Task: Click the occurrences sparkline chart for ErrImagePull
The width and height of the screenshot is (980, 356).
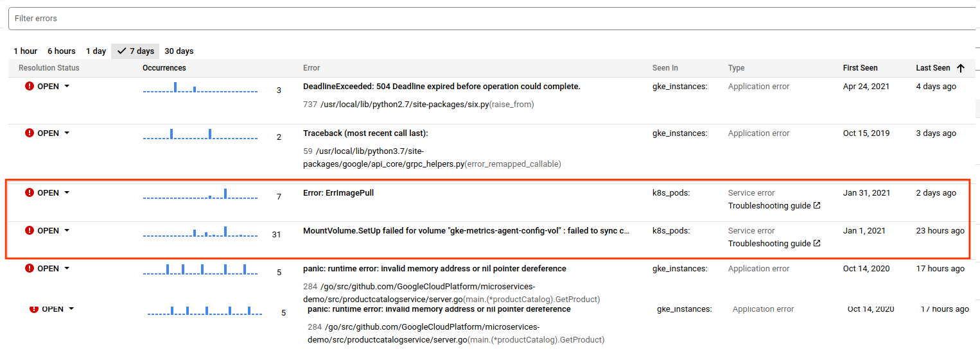Action: point(200,194)
